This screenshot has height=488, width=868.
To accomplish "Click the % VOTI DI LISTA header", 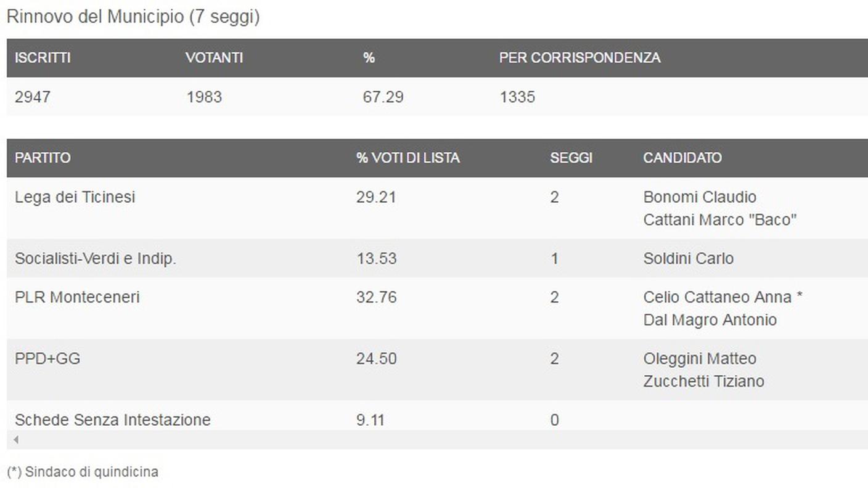I will point(407,158).
